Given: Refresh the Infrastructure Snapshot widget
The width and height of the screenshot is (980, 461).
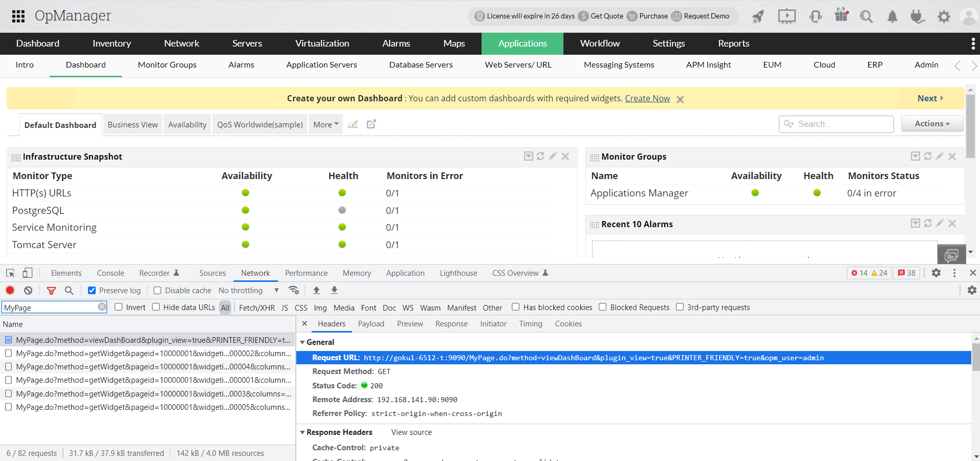Looking at the screenshot, I should click(540, 156).
